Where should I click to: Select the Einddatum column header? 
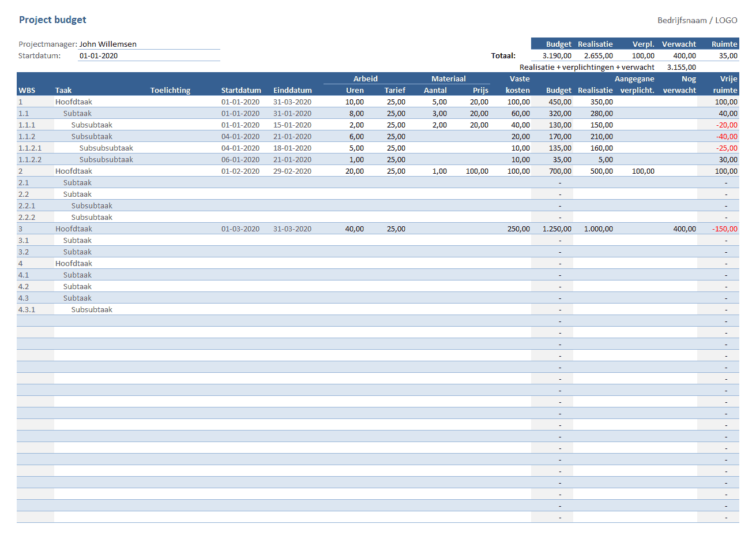(292, 91)
